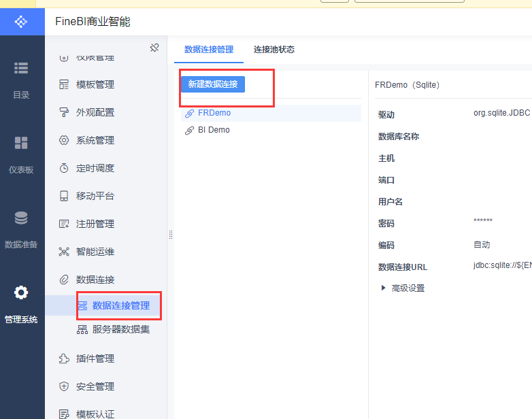Click the 注册管理 icon

(64, 224)
